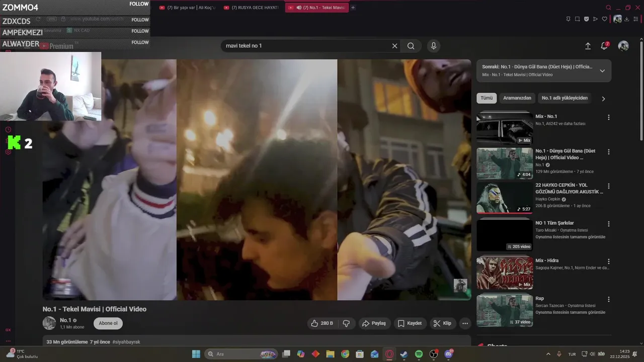This screenshot has height=362, width=644.
Task: Select the Tümü filter chip
Action: coord(487,98)
